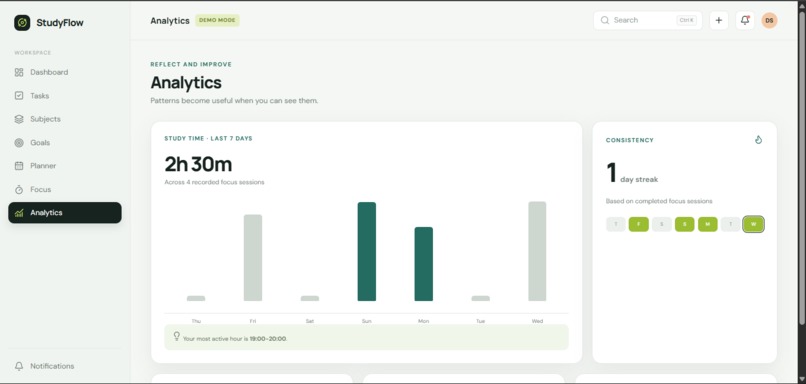
Task: Click the 'most active hour is 19:00–20:00' banner
Action: (367, 337)
